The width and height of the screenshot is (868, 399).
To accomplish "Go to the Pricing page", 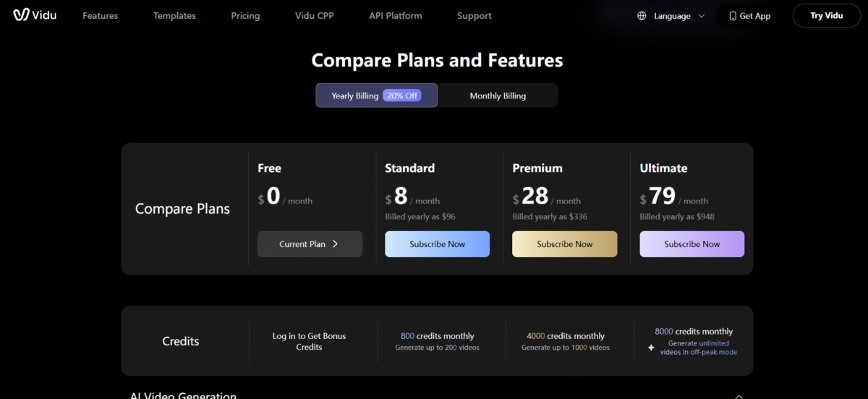I will point(245,16).
